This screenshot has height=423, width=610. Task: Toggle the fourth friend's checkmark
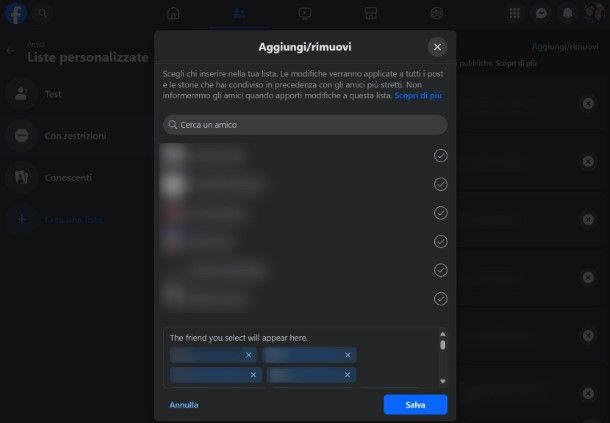pyautogui.click(x=440, y=241)
